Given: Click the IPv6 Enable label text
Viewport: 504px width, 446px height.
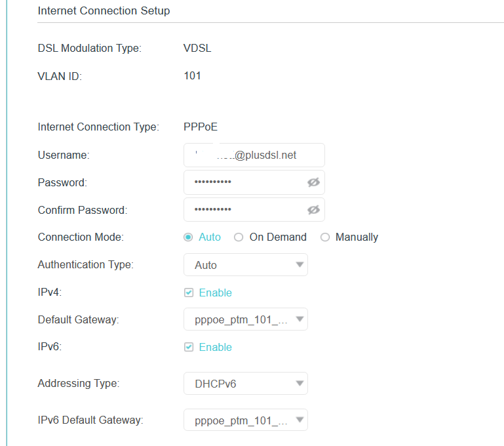Looking at the screenshot, I should pos(215,347).
